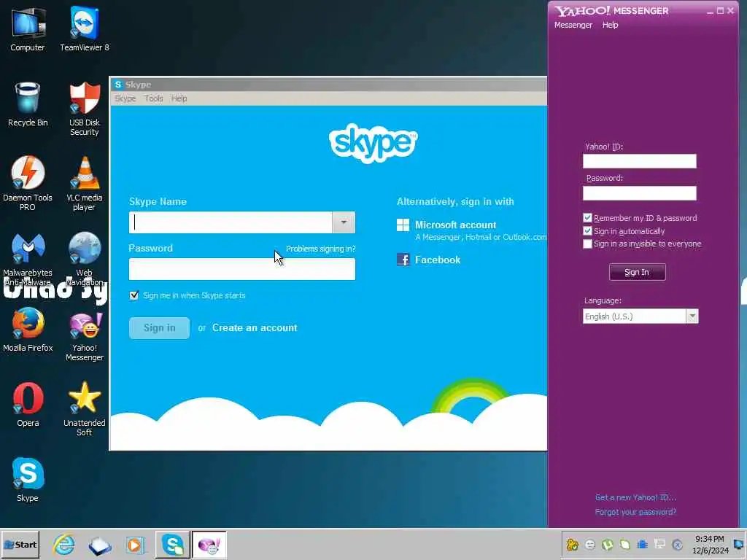Click the Yahoo Messenger 'Sign In' button
The width and height of the screenshot is (747, 560).
click(637, 272)
